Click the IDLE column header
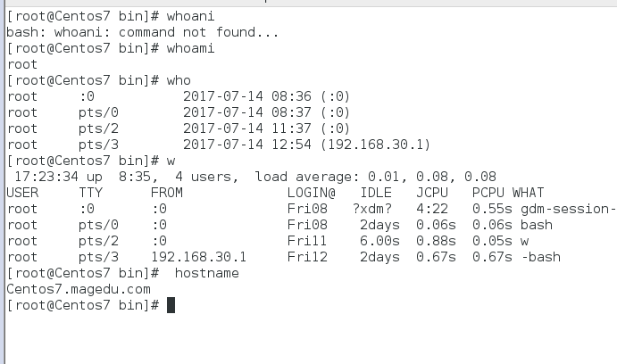Viewport: 617px width, 364px height. [x=376, y=193]
